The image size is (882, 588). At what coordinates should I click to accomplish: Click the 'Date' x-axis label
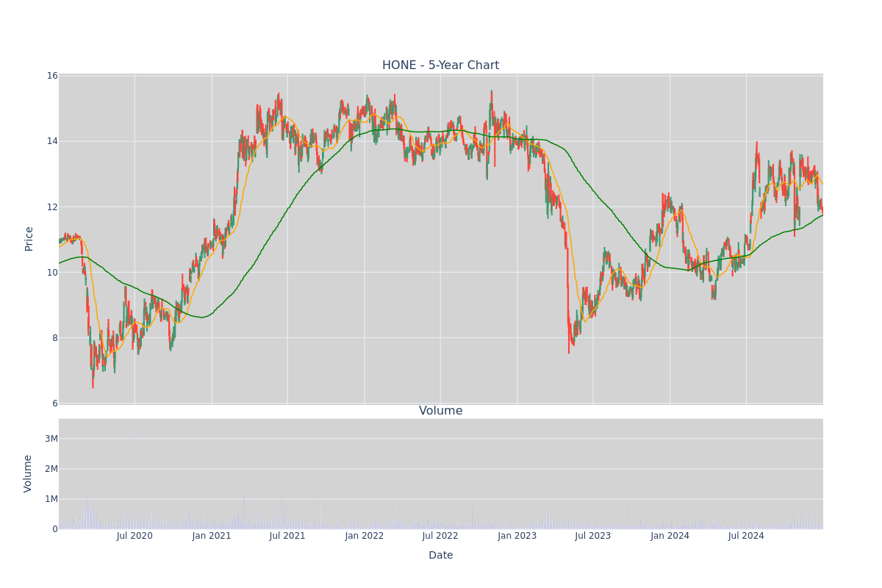point(440,556)
